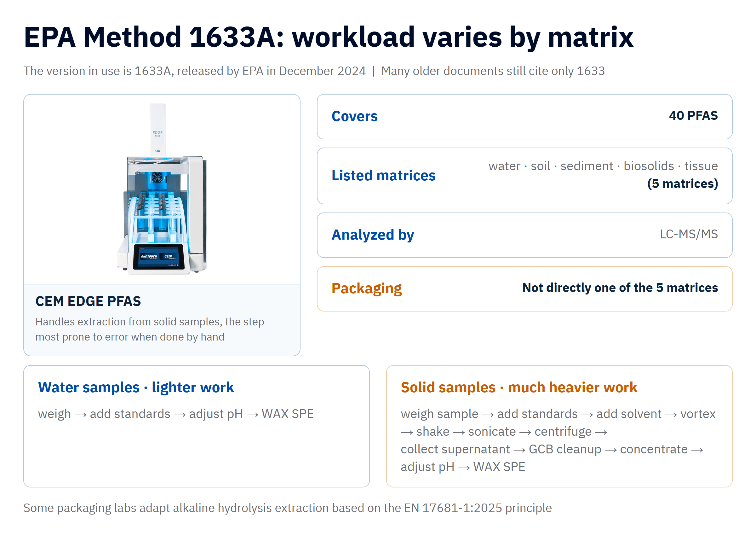This screenshot has height=536, width=756.
Task: Click 'Many older documents still cite only 1633' text
Action: pos(493,71)
